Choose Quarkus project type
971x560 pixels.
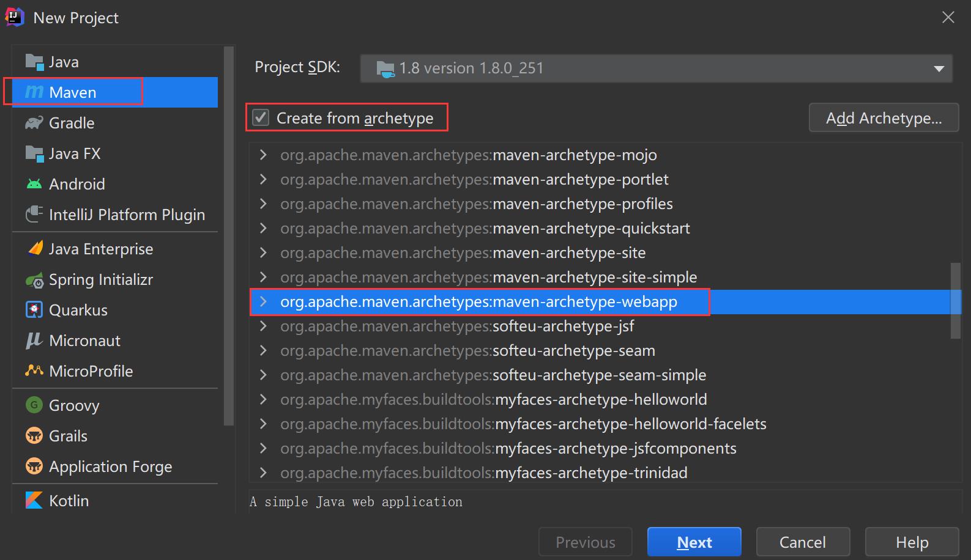pos(115,310)
